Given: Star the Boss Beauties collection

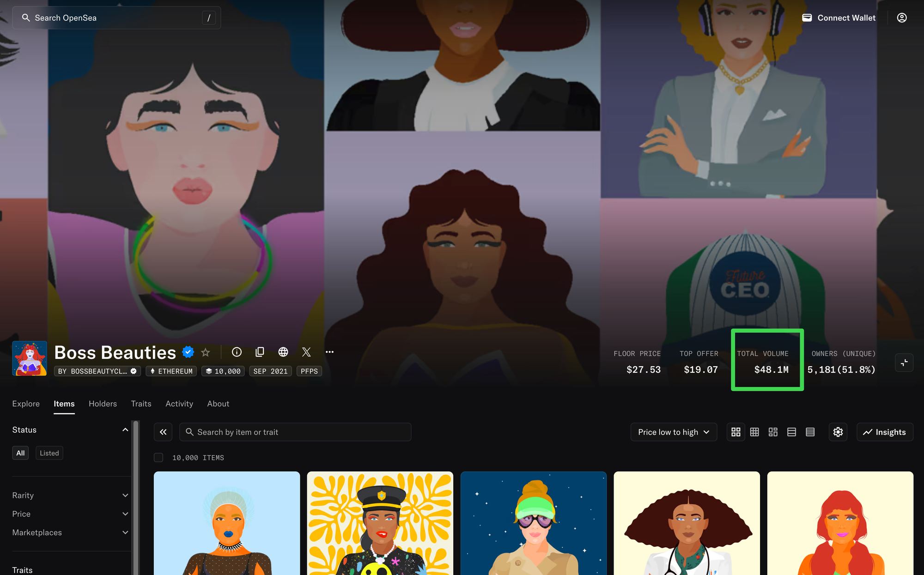Looking at the screenshot, I should (x=206, y=352).
